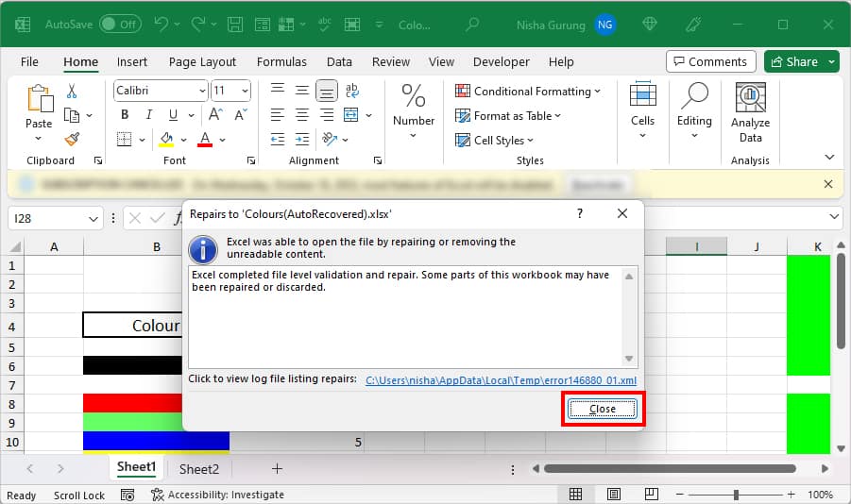Add a new sheet with plus
Image resolution: width=851 pixels, height=504 pixels.
pos(277,469)
